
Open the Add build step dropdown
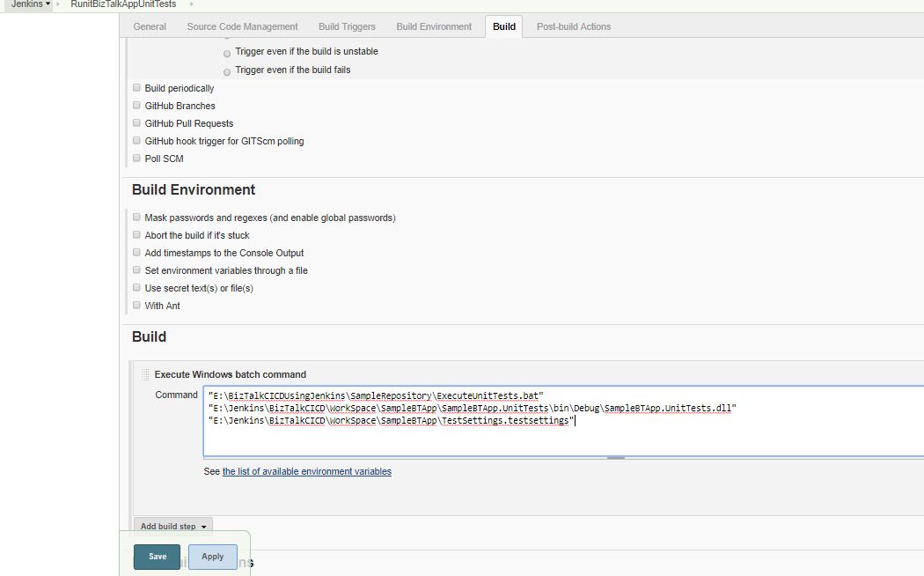point(173,526)
